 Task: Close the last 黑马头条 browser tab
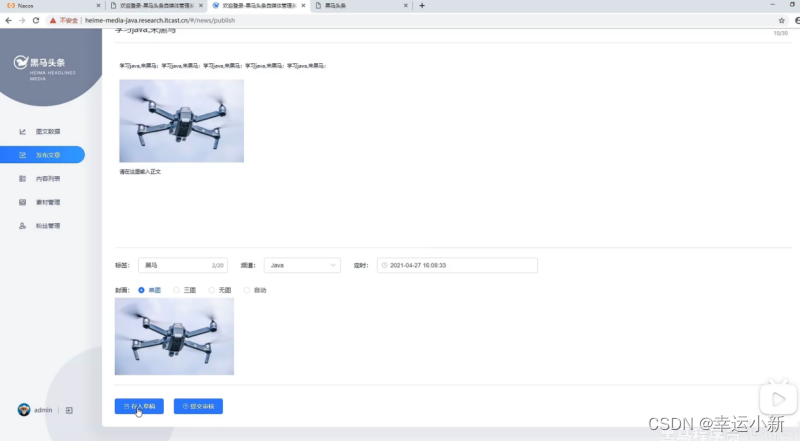(406, 6)
